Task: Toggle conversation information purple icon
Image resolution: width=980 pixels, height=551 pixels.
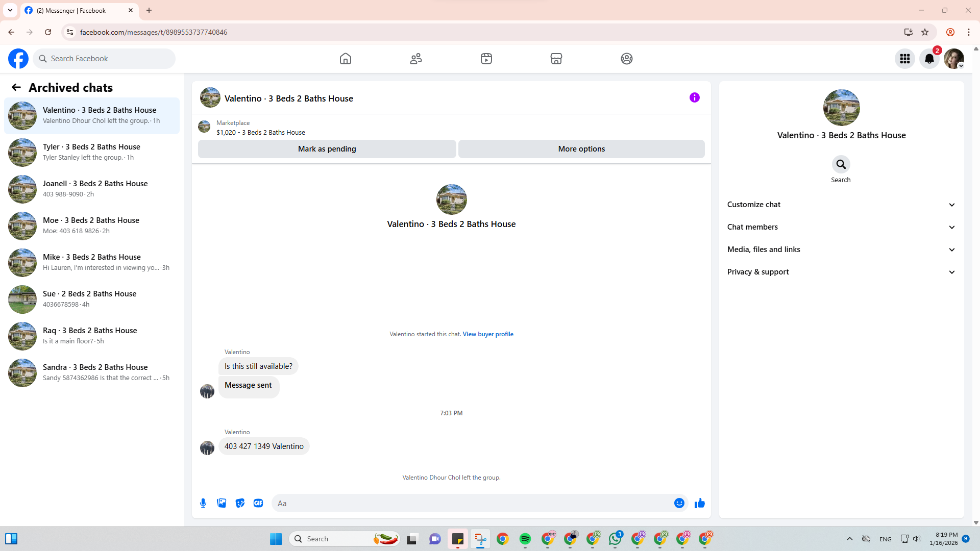Action: [694, 97]
